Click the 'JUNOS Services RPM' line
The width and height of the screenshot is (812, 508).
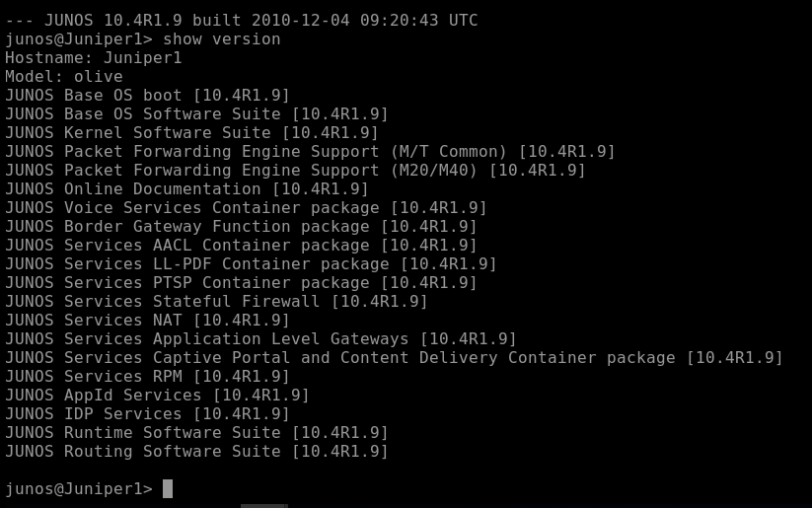tap(147, 377)
